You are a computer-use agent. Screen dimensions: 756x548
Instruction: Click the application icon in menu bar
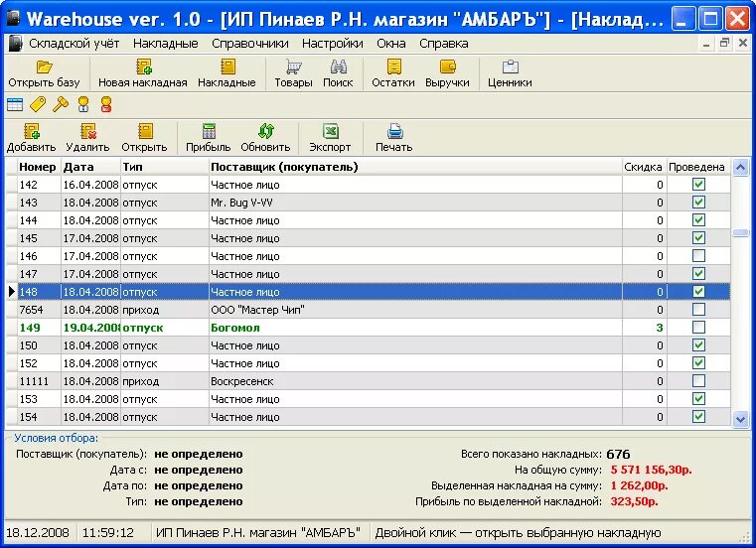(16, 44)
